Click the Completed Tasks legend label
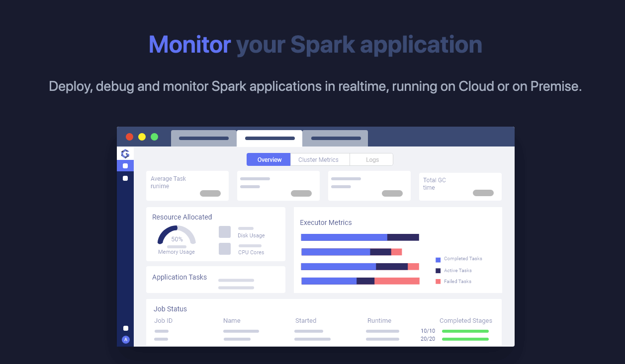This screenshot has height=364, width=625. click(x=463, y=259)
